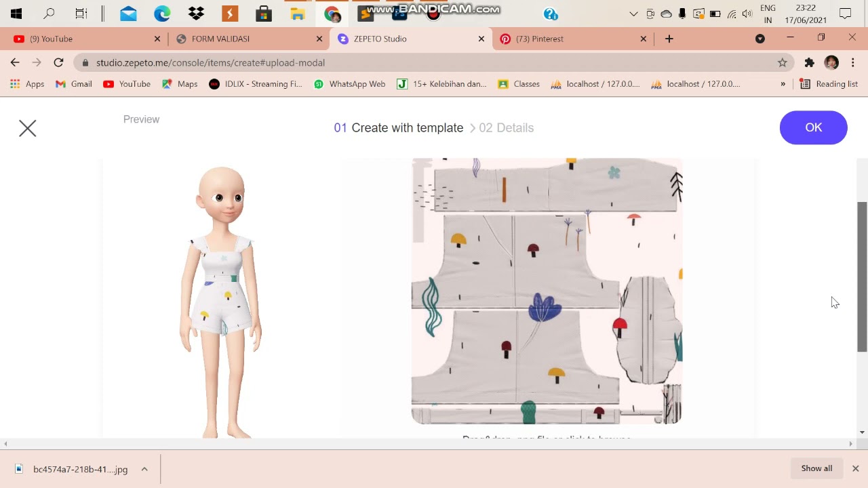Open the Windows Start menu

pyautogui.click(x=16, y=14)
